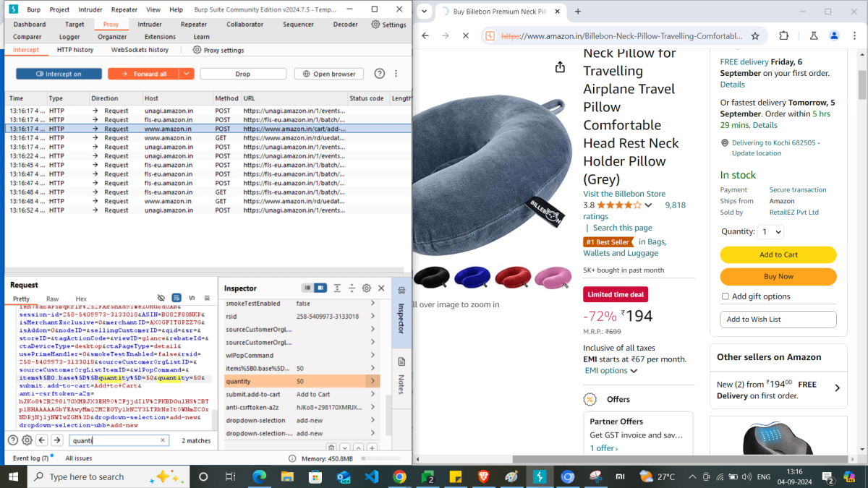Screen dimensions: 868x488
Task: Open search settings gear icon
Action: pyautogui.click(x=27, y=440)
